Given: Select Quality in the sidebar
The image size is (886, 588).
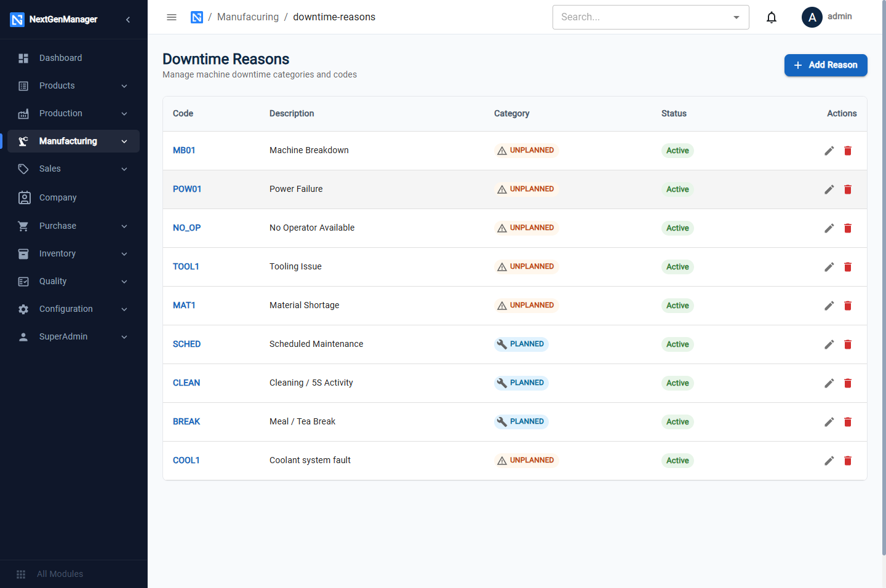Looking at the screenshot, I should pos(74,281).
